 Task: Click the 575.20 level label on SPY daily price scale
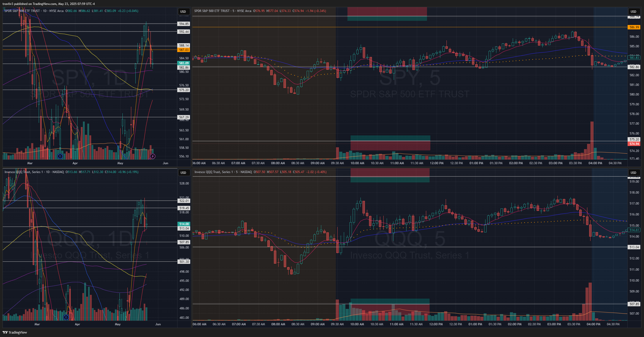tap(184, 90)
